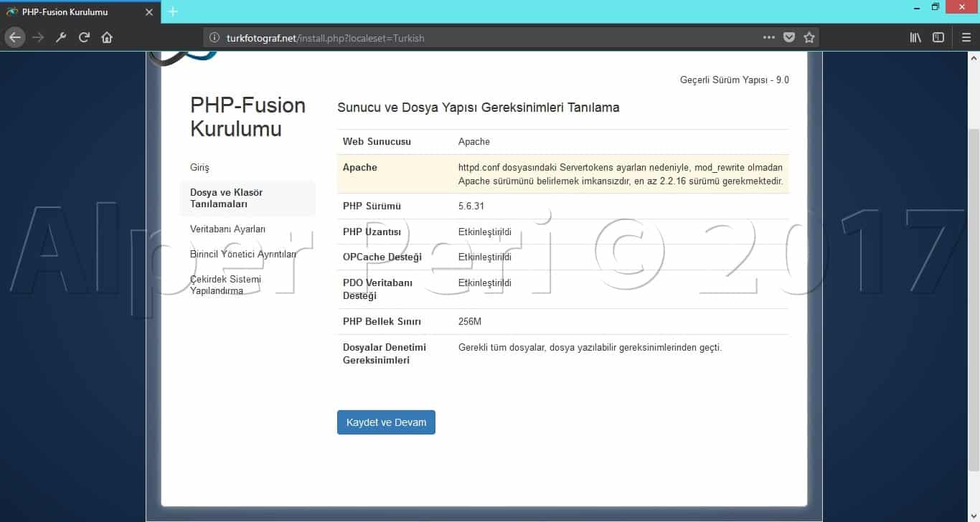Select Giriş step in sidebar

199,167
